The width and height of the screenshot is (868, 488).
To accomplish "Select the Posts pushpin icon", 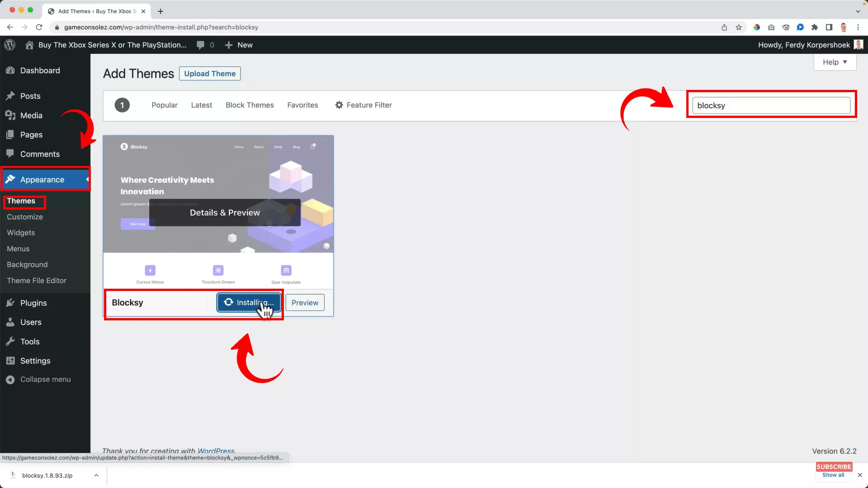I will [x=10, y=96].
